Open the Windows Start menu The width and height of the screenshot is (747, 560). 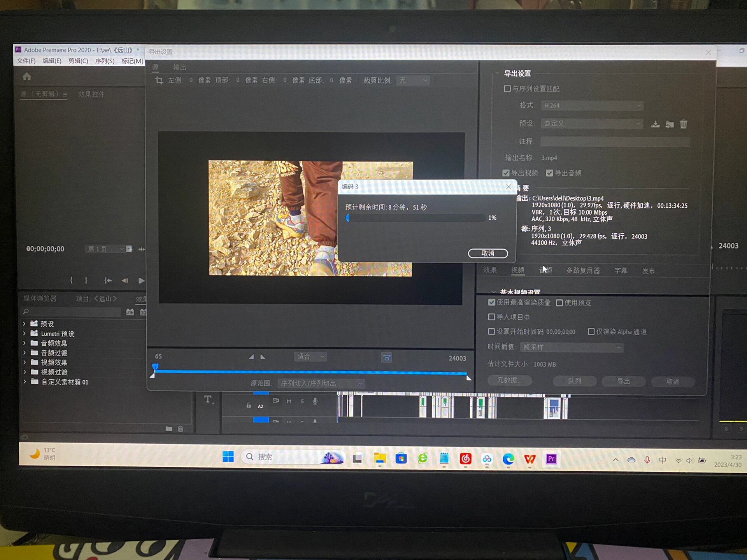pos(228,457)
